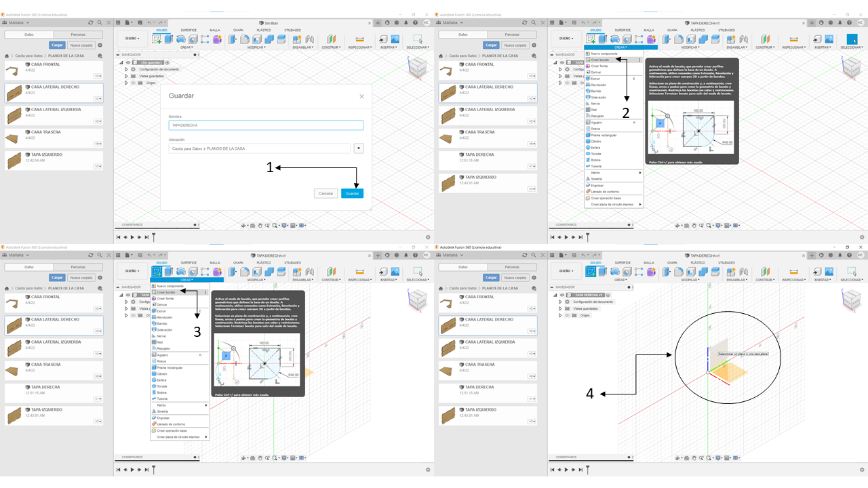The image size is (868, 488).
Task: Click the Hole icon in bottom-right screenshot toolbar
Action: click(x=627, y=272)
